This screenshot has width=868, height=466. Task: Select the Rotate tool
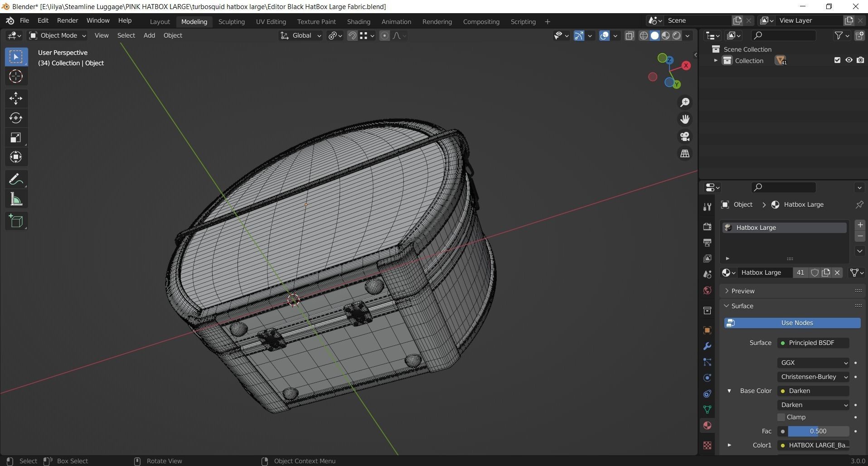16,118
